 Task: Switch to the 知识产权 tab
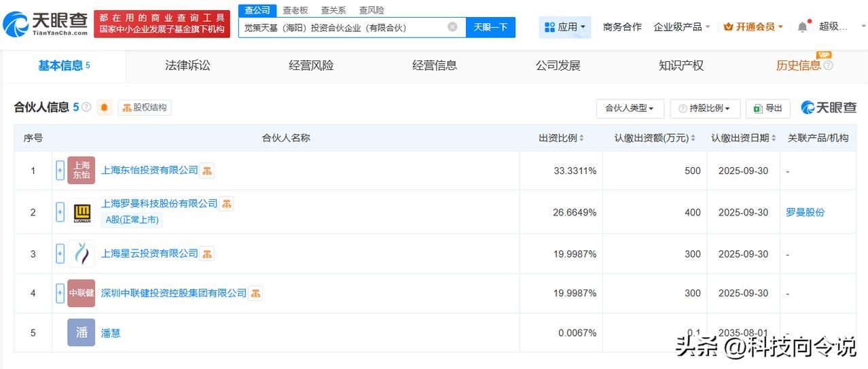tap(681, 66)
